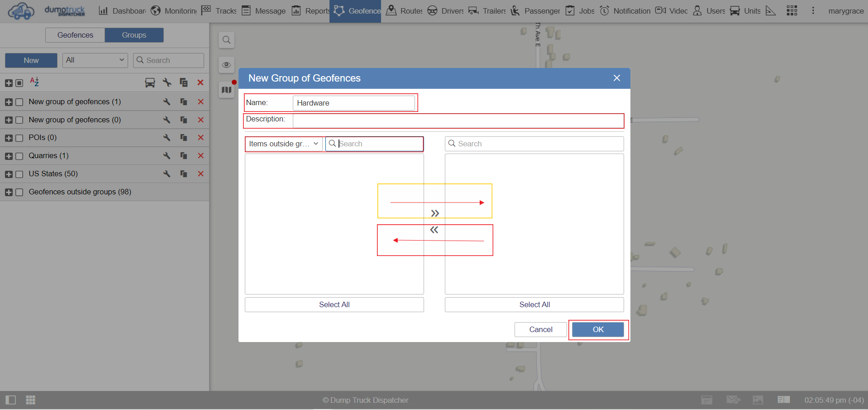This screenshot has height=410, width=868.
Task: Open the 'All' filter dropdown
Action: point(95,60)
